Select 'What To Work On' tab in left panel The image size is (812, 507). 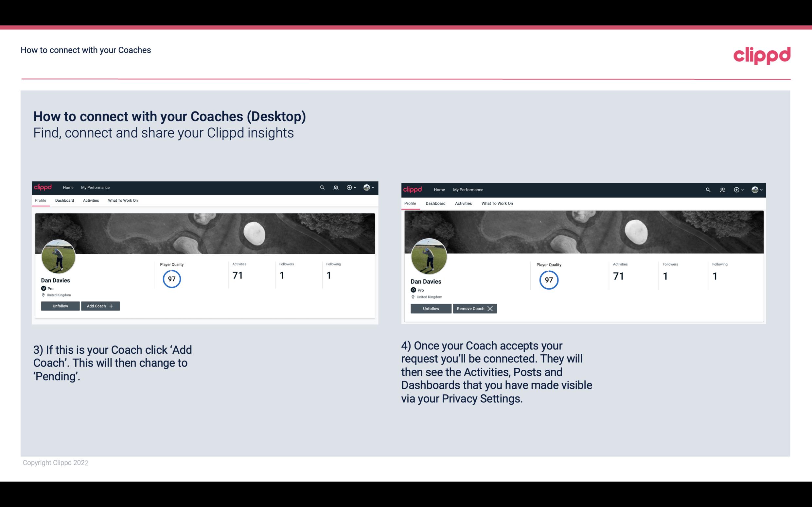pos(122,200)
